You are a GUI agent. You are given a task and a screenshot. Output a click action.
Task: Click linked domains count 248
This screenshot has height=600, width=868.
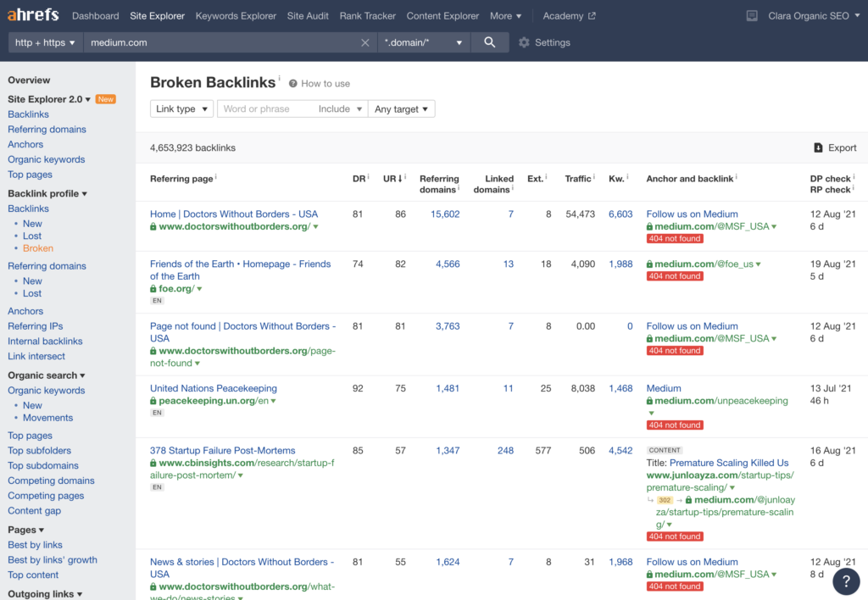coord(505,451)
